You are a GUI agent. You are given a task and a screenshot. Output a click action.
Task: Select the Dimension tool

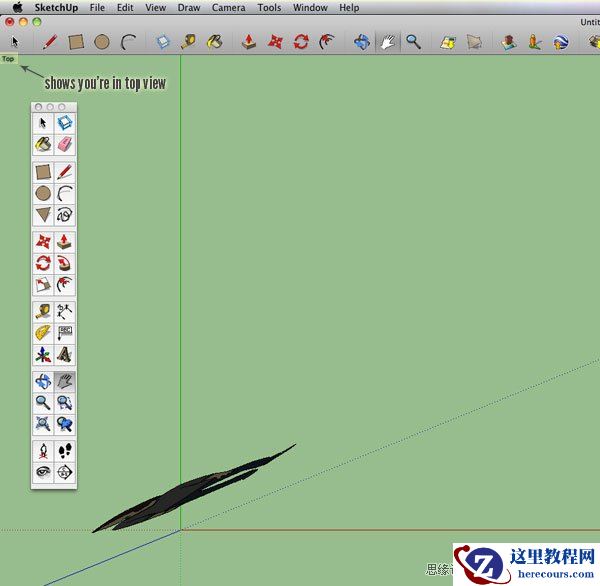[65, 312]
